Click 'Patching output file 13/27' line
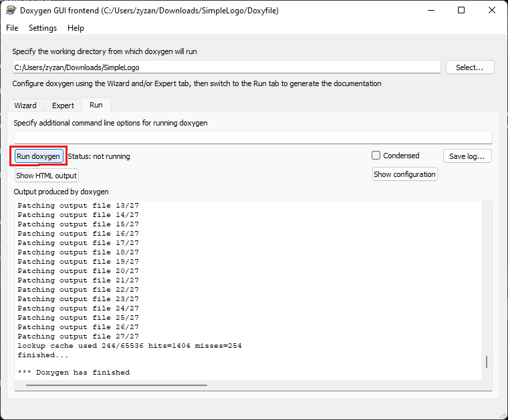 (78, 206)
